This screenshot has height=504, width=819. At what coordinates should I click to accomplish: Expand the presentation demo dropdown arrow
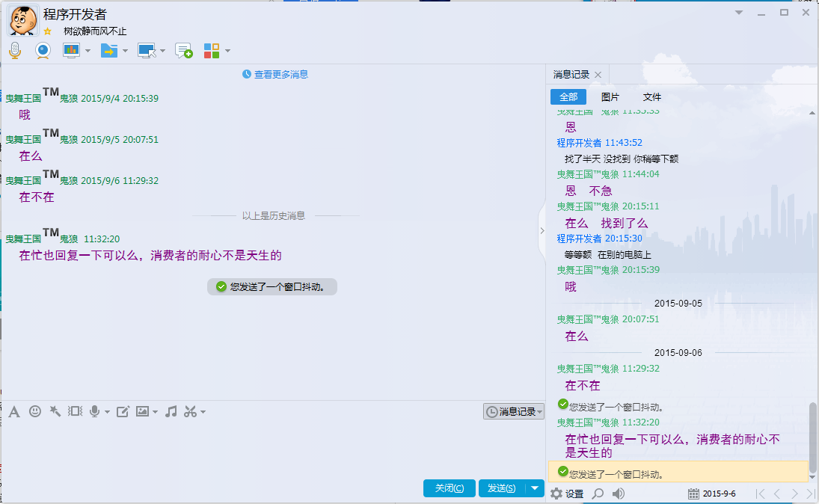pos(88,51)
